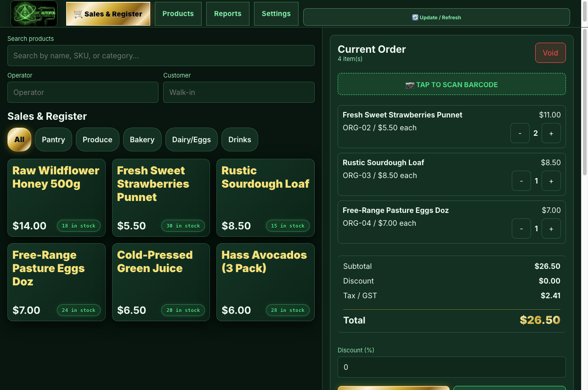Add Free-Range Pasture Eggs Doz card
The height and width of the screenshot is (390, 588).
point(57,282)
